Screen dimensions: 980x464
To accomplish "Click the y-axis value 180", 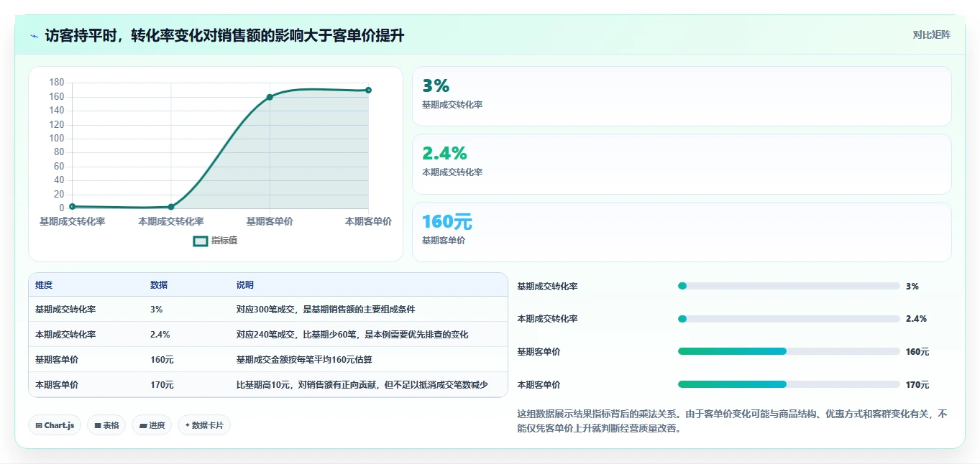I will coord(57,83).
